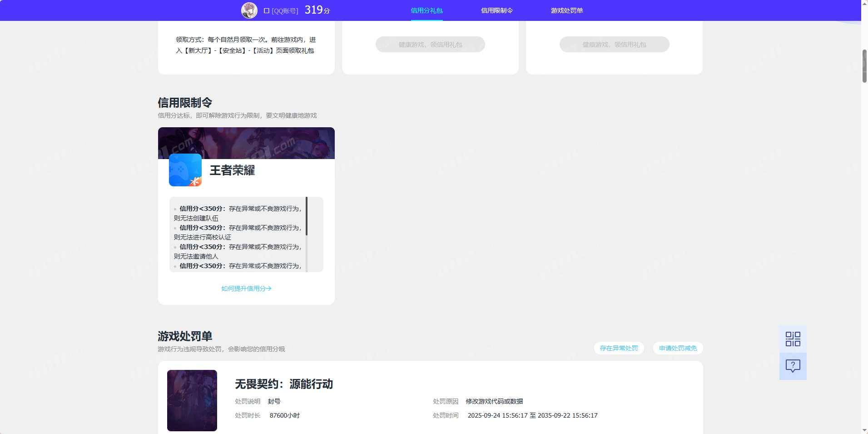Switch to 游戏处罚单 tab
This screenshot has height=434, width=868.
[x=567, y=10]
